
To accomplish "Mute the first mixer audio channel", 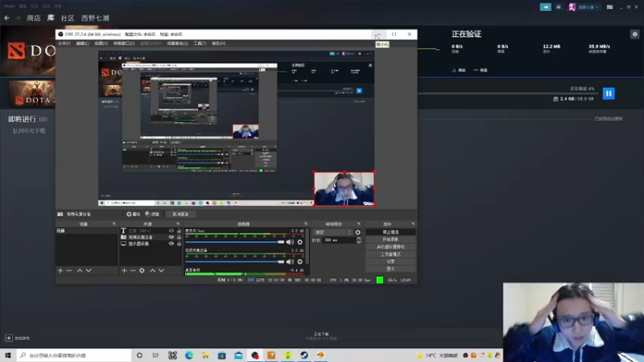I will point(290,242).
